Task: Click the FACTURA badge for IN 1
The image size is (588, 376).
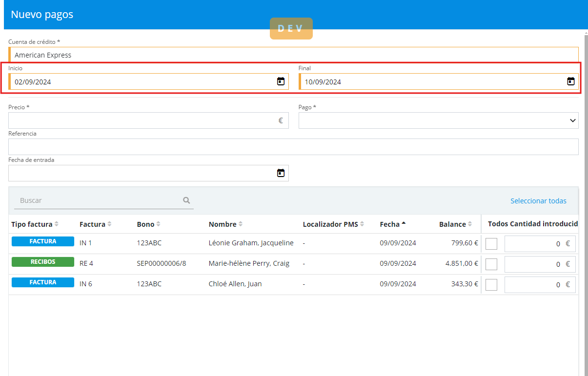Action: coord(43,241)
